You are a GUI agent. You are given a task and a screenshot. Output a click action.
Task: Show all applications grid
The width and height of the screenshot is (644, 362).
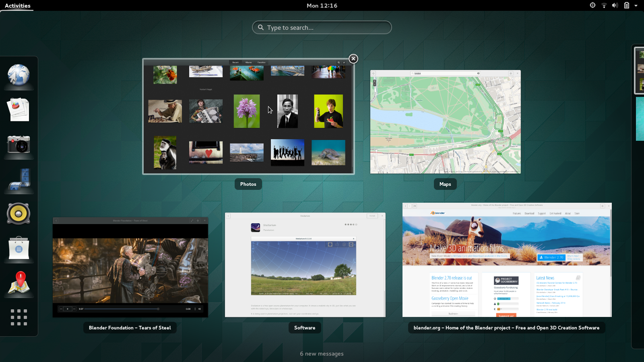[x=19, y=317]
